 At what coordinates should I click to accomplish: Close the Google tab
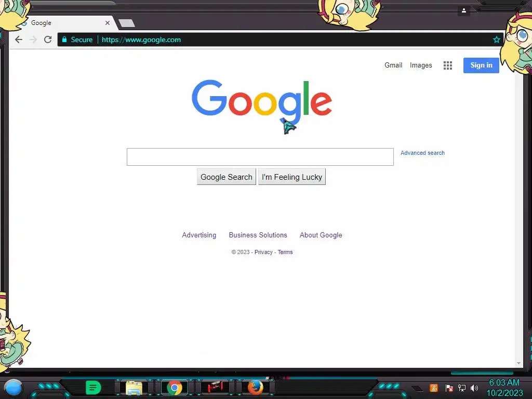[x=107, y=23]
